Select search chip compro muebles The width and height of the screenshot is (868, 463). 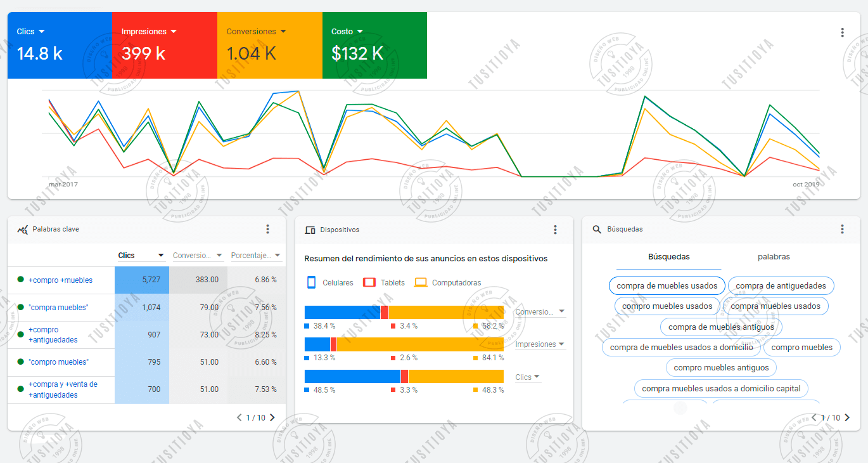pos(802,347)
